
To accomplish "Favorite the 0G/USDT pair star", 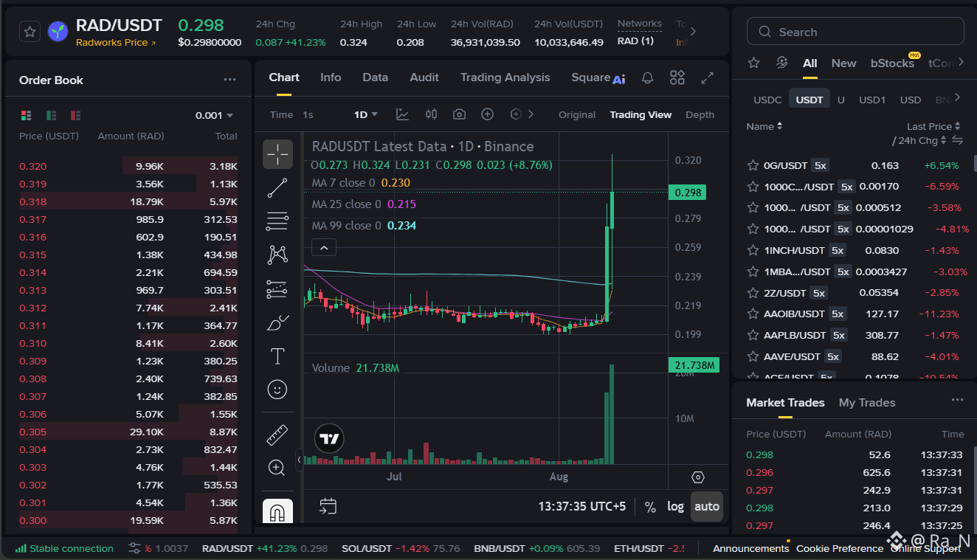I will 753,165.
